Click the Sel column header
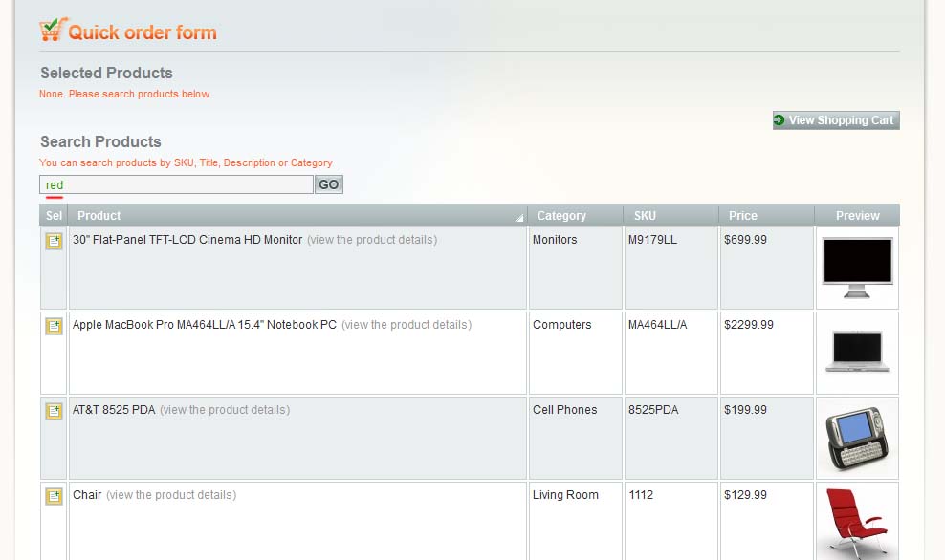Screen dimensions: 945x560 [x=54, y=216]
